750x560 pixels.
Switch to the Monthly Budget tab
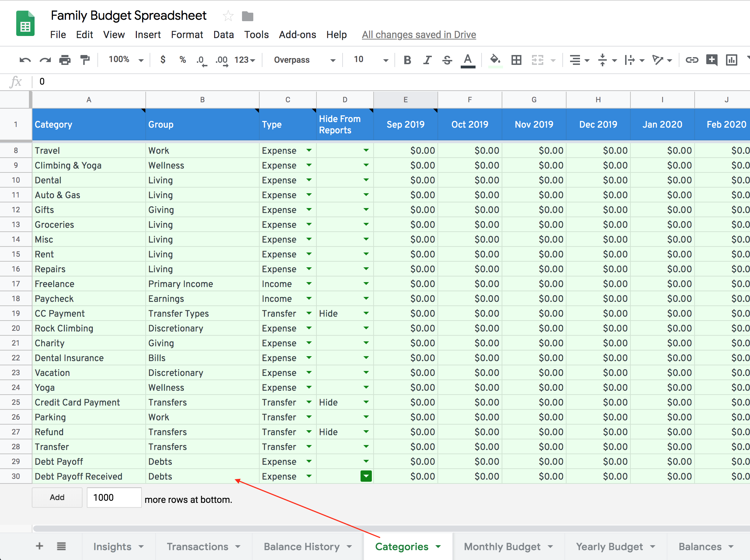pos(502,547)
